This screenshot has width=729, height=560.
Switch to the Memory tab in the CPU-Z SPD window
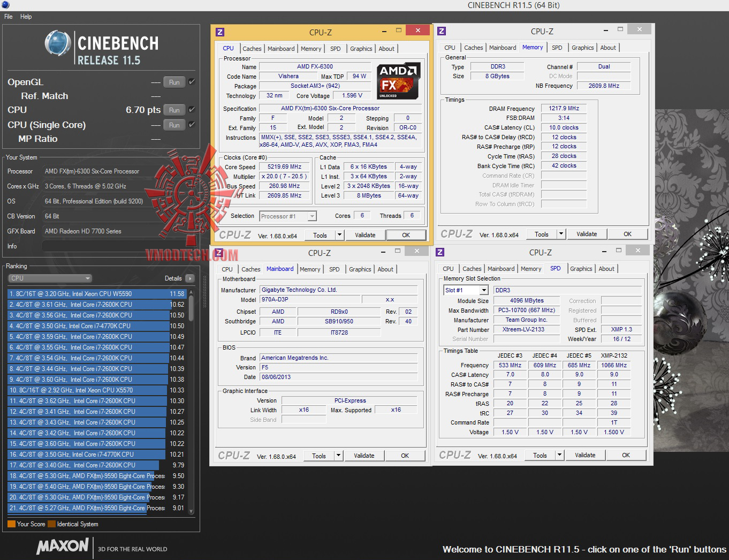pos(531,269)
